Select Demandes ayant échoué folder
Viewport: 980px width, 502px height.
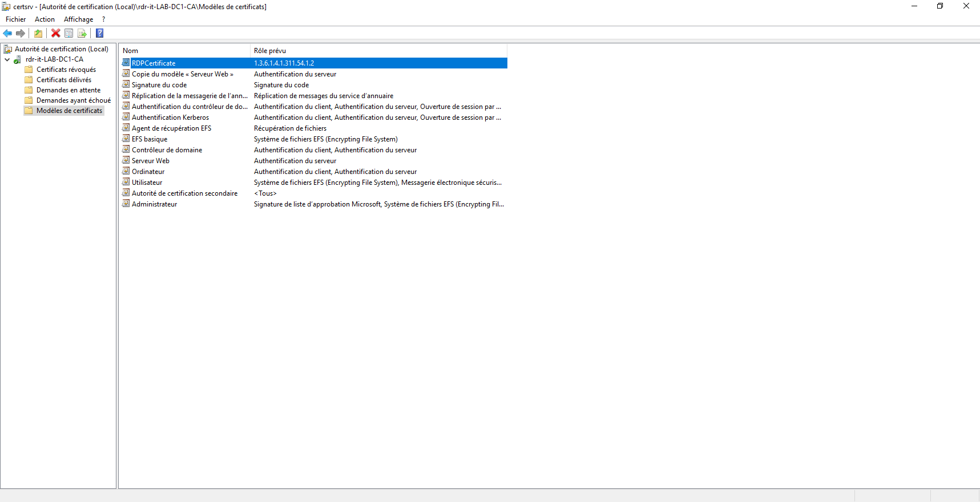(x=73, y=100)
